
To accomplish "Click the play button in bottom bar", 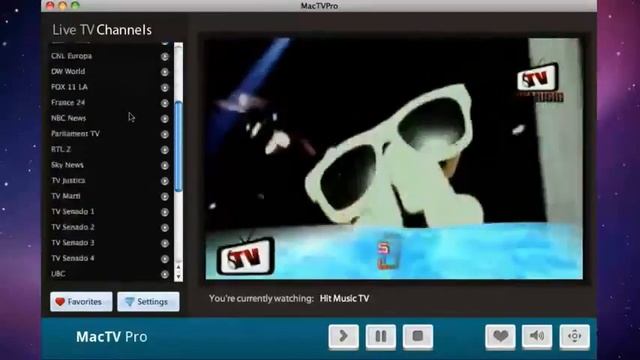I will click(344, 336).
